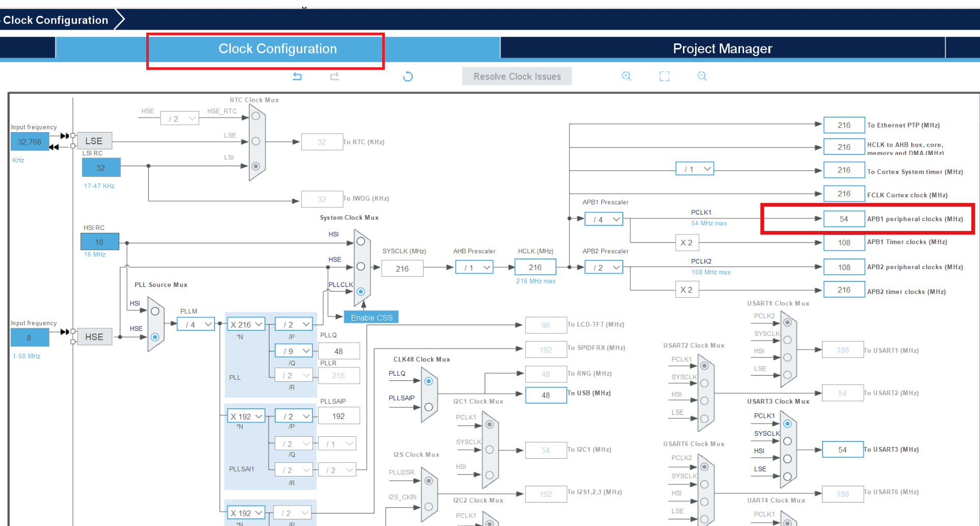This screenshot has width=980, height=526.
Task: Click the redo arrow icon in toolbar
Action: click(x=334, y=76)
